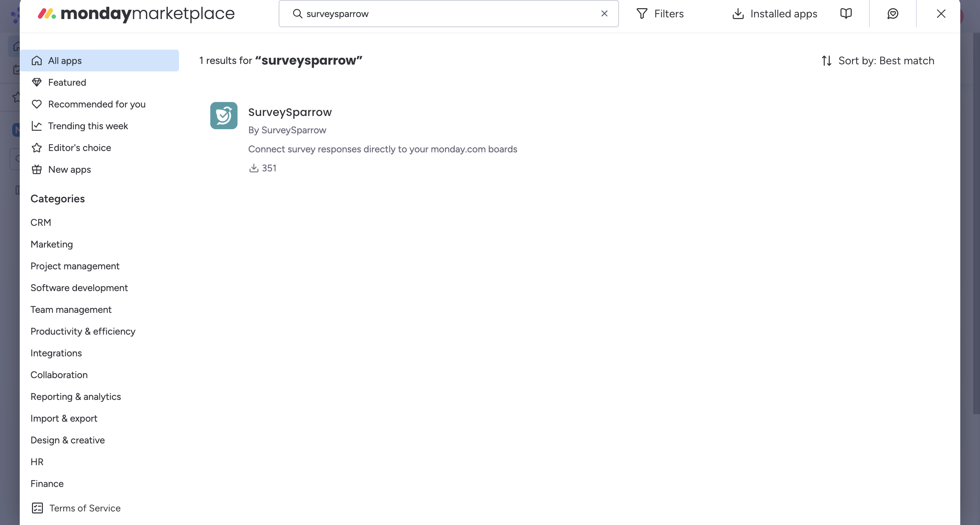Open Recommended for you section
980x525 pixels.
[x=97, y=104]
